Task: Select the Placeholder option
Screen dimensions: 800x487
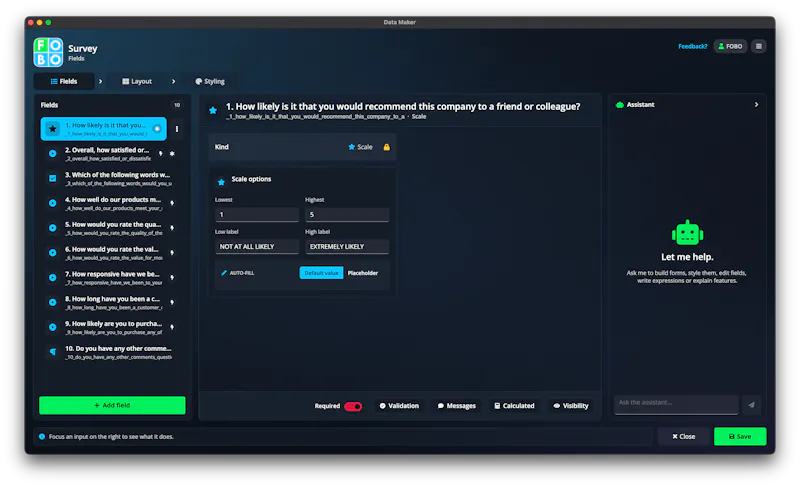Action: (363, 273)
